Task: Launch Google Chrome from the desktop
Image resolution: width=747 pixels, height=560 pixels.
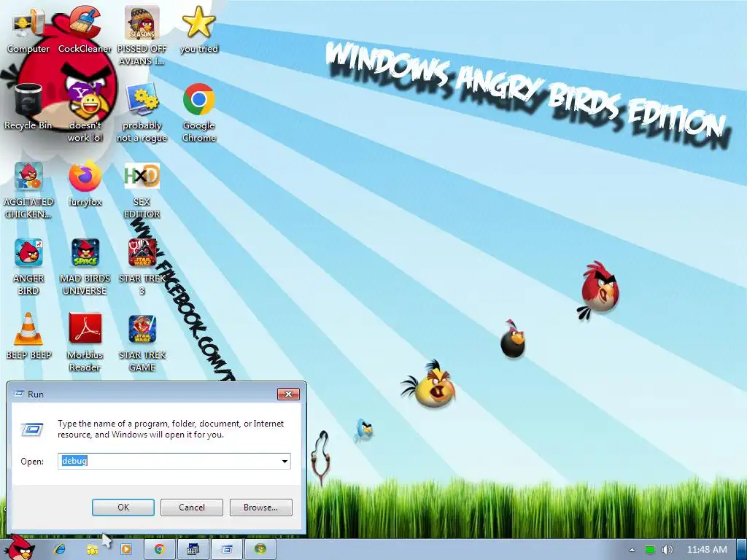Action: click(x=198, y=112)
